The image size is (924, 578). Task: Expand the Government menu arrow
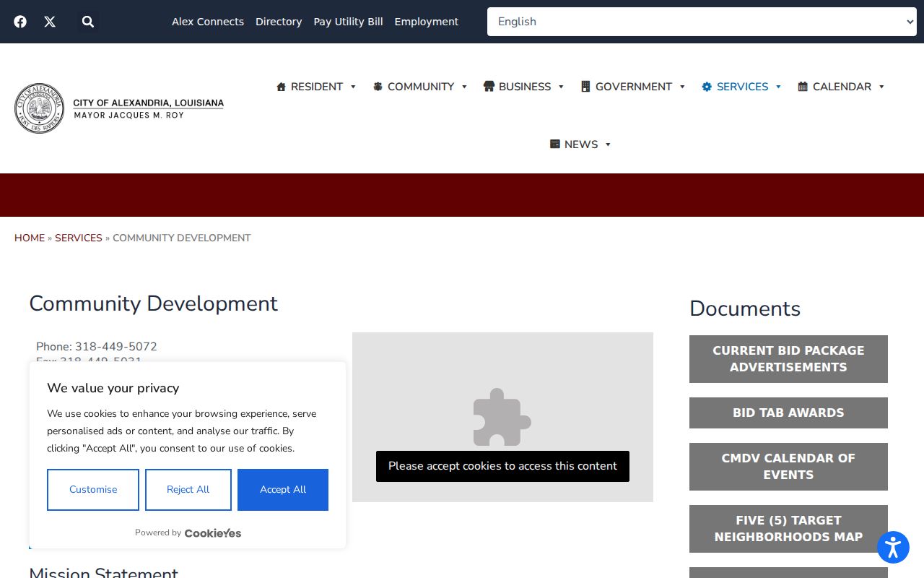click(682, 87)
